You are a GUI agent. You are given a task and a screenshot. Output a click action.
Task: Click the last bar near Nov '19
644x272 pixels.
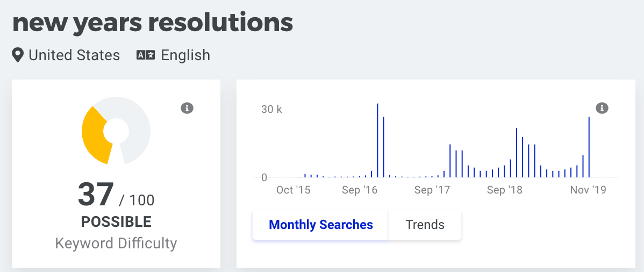(x=589, y=147)
